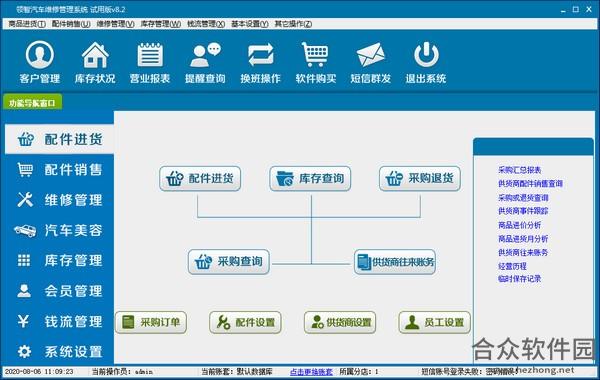Open the 维修管理(V) menu
This screenshot has width=600, height=380.
(x=115, y=24)
